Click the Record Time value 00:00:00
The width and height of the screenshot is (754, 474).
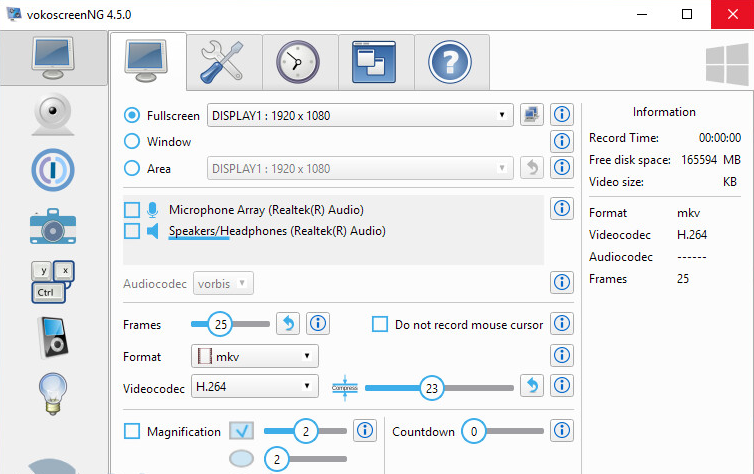720,138
